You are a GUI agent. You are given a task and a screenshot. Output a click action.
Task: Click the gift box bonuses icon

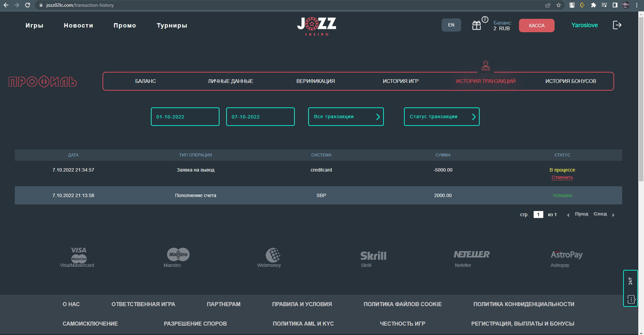pyautogui.click(x=477, y=26)
